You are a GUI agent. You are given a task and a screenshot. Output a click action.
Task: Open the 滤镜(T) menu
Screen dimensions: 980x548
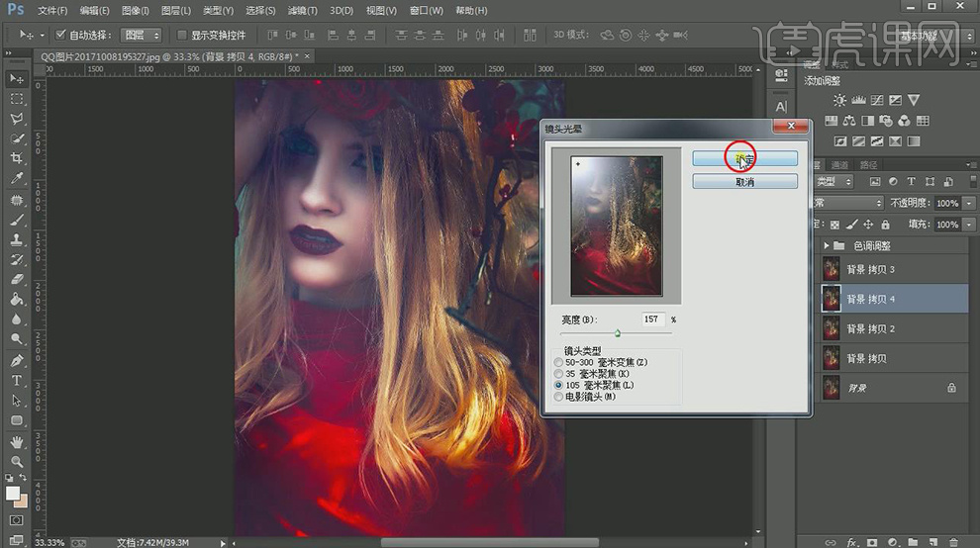tap(304, 10)
